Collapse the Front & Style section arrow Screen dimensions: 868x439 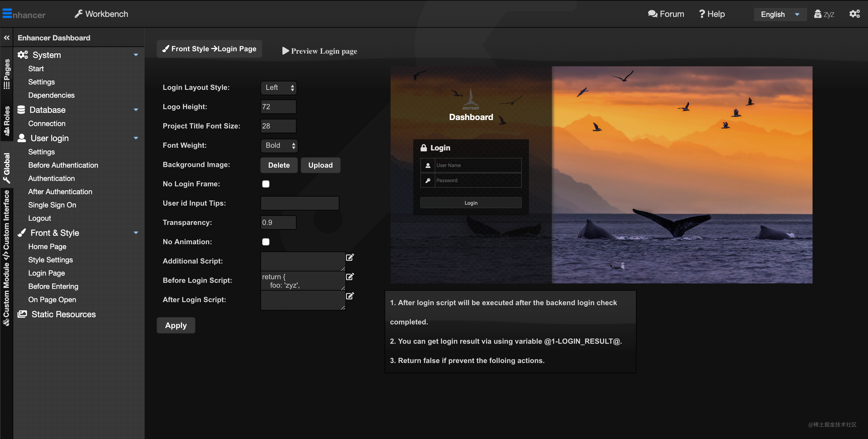136,233
